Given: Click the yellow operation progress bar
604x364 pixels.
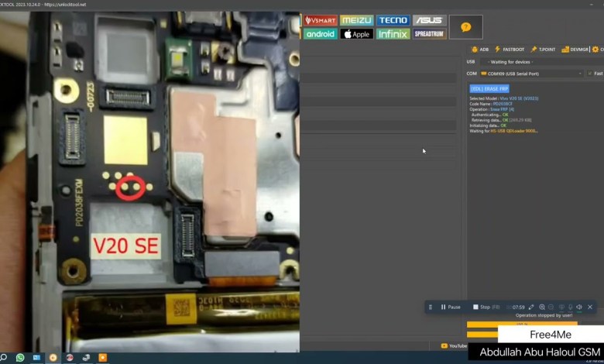Looking at the screenshot, I should tap(511, 325).
